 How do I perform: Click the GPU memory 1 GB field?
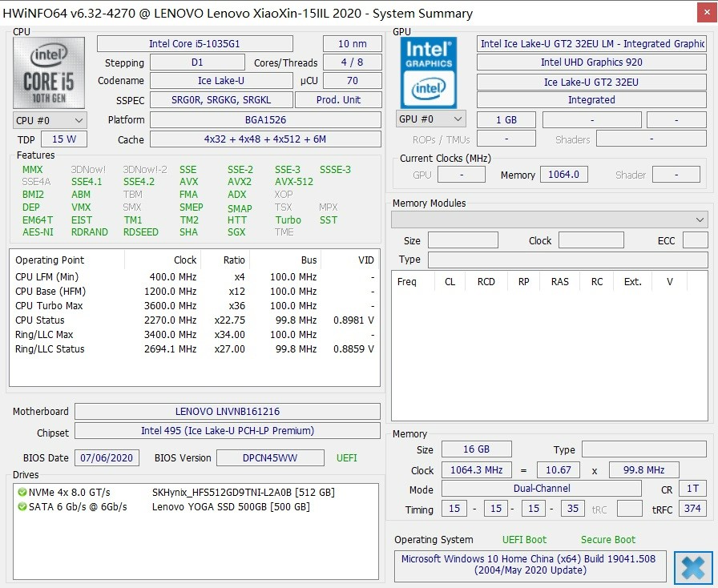pyautogui.click(x=506, y=120)
